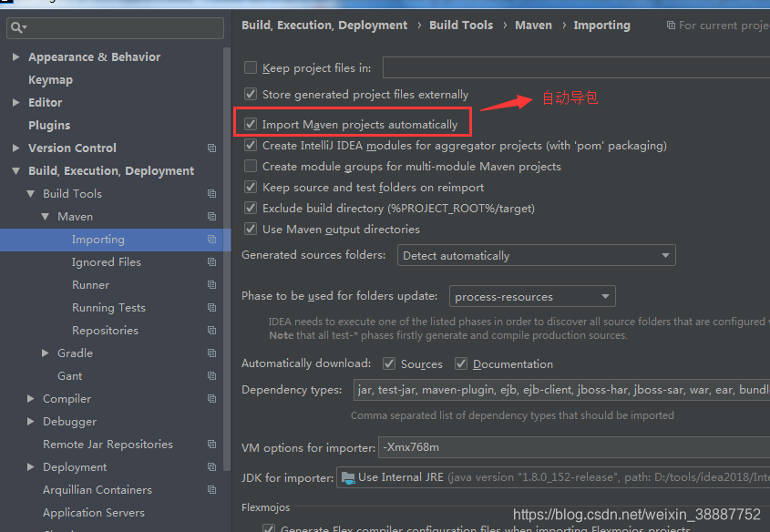Click Importing breadcrumb
Screen dimensions: 770x532
(601, 26)
